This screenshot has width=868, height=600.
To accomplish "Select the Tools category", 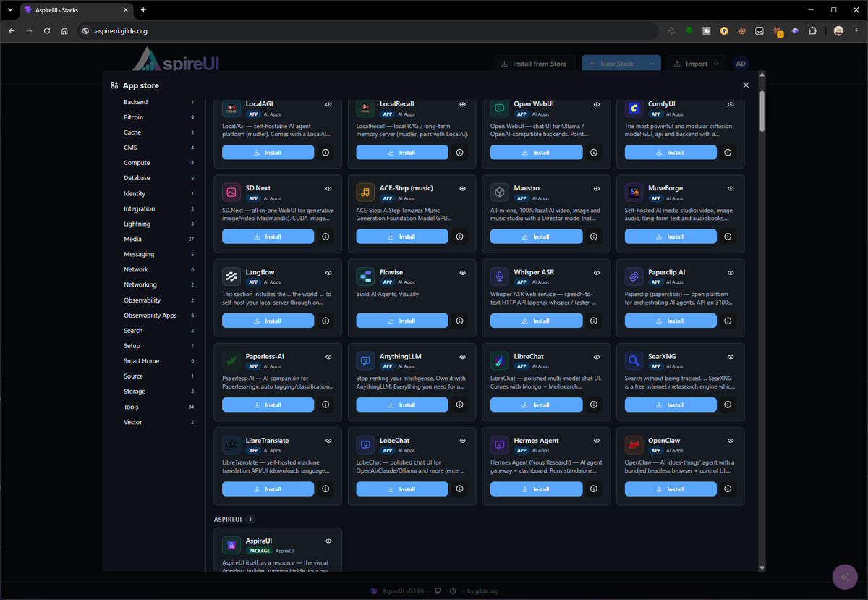I will click(158, 407).
